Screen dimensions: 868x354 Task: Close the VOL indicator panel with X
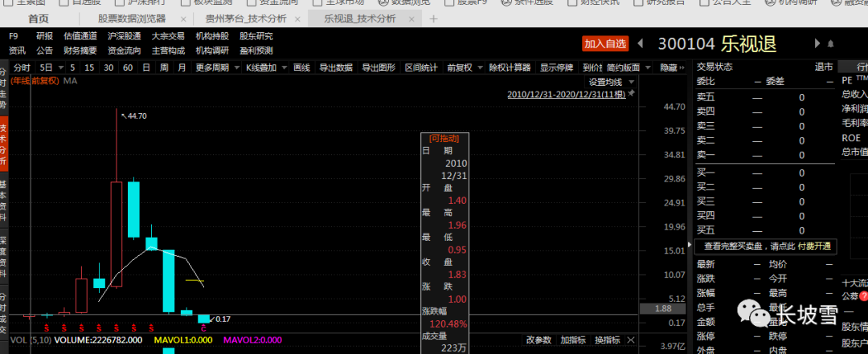(x=631, y=340)
